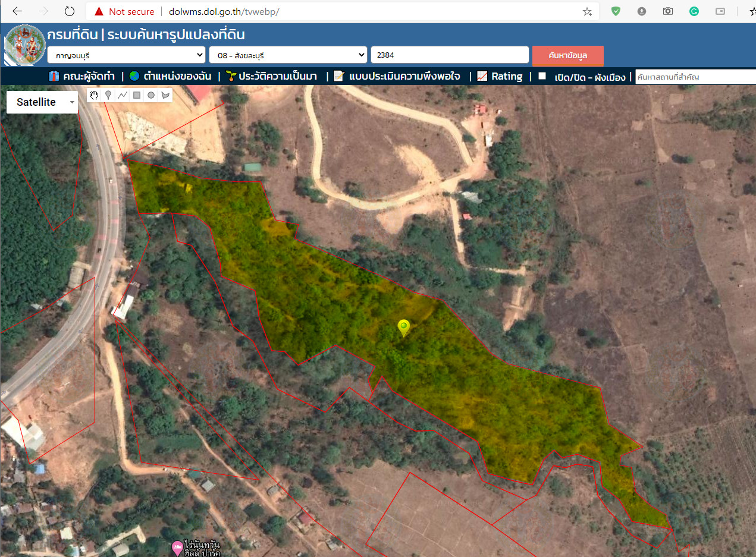Click the ค้นหาสถานที่สำคัญ place search box
756x557 pixels.
coord(695,77)
